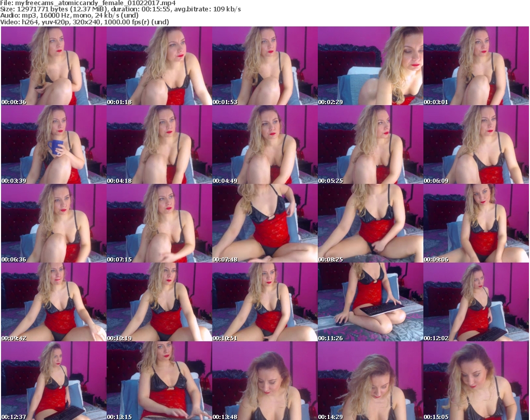Click the 'Size: 12971771 bytes' header line

[120, 9]
